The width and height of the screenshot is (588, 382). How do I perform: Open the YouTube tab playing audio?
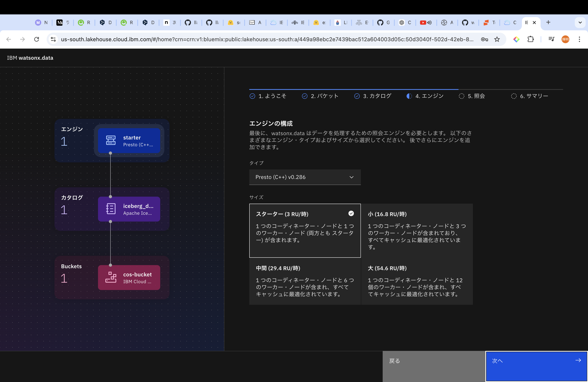click(x=425, y=23)
